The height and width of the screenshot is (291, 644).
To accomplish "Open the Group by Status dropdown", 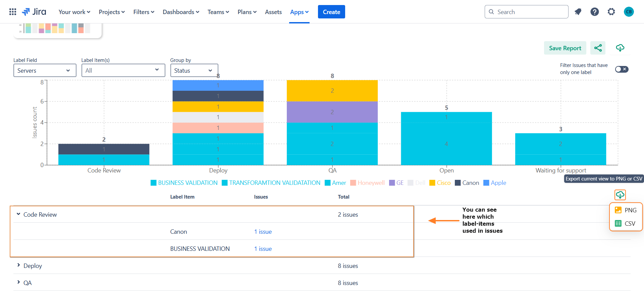I will click(194, 71).
